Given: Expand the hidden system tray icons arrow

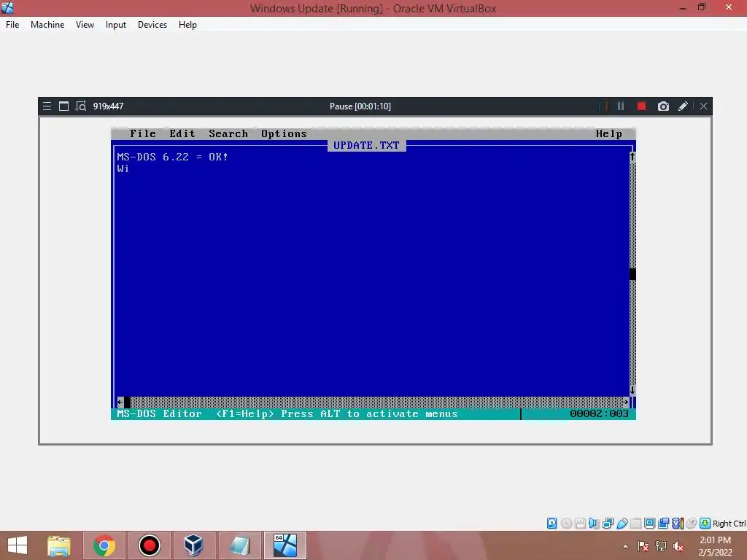Looking at the screenshot, I should pyautogui.click(x=625, y=546).
